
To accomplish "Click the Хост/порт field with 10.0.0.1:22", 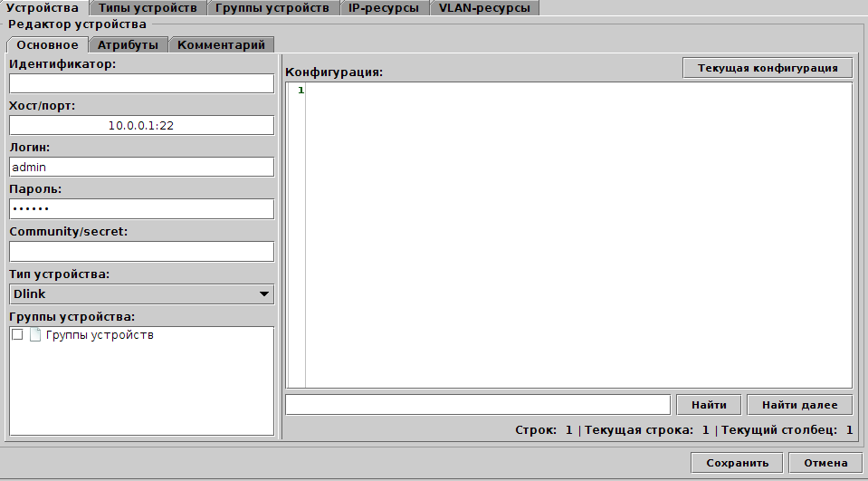I will click(141, 126).
